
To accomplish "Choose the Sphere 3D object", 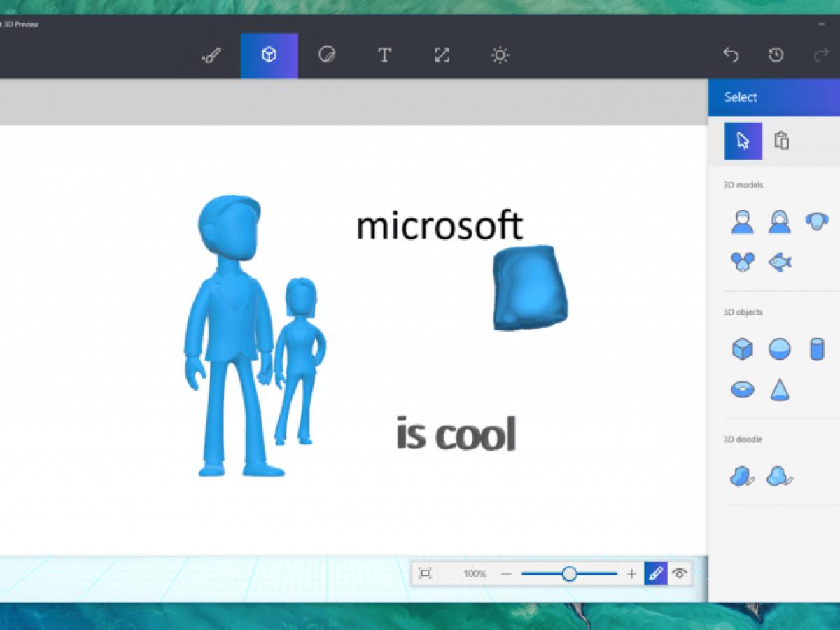I will 780,349.
